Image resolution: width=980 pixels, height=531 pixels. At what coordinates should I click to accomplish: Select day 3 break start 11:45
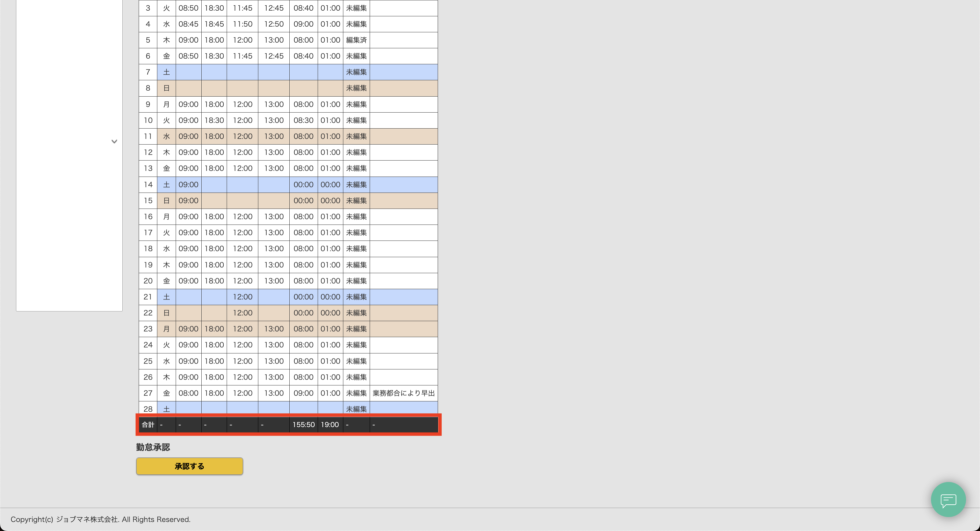[x=242, y=8]
